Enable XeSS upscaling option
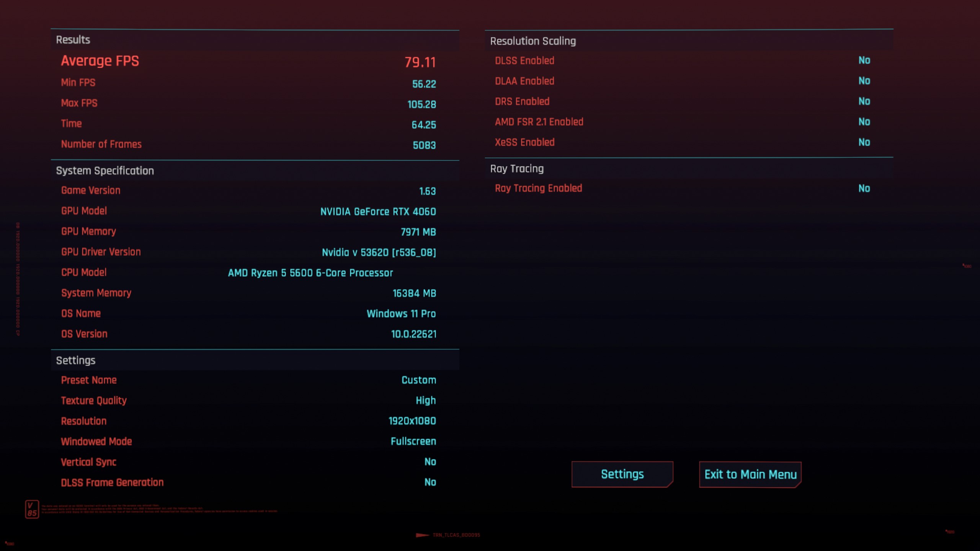 tap(864, 143)
